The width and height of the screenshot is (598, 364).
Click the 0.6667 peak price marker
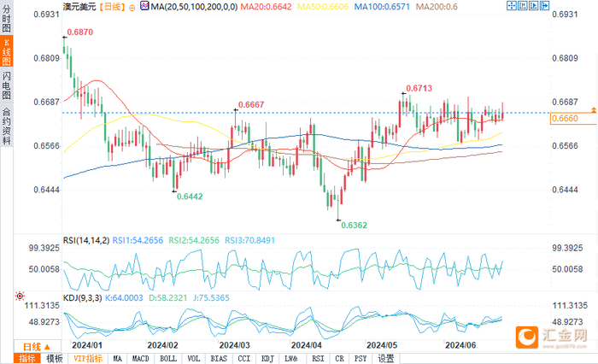point(251,104)
